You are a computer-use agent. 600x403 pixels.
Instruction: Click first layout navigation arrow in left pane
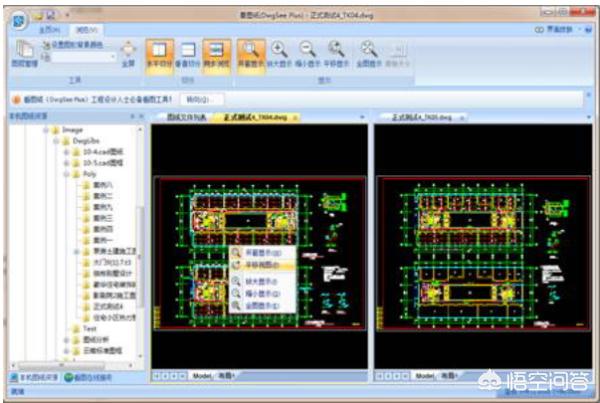157,377
